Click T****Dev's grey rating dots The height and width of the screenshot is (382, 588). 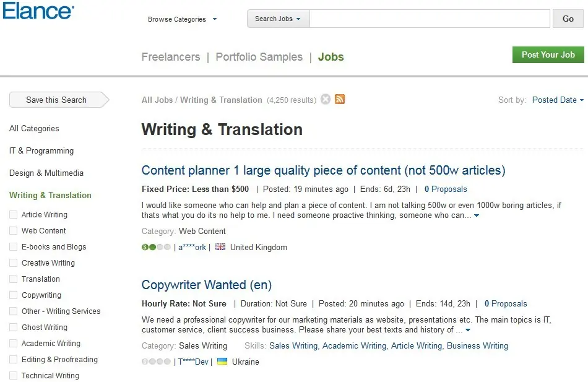pos(156,362)
